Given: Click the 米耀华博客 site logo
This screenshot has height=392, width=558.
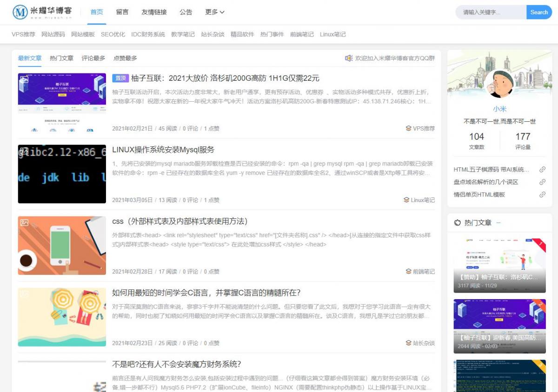Looking at the screenshot, I should (x=42, y=13).
